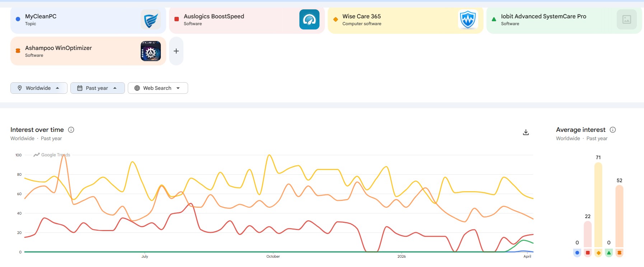The image size is (644, 267).
Task: Click the Ashampoo WinOptimizer gear thumbnail
Action: (x=151, y=51)
